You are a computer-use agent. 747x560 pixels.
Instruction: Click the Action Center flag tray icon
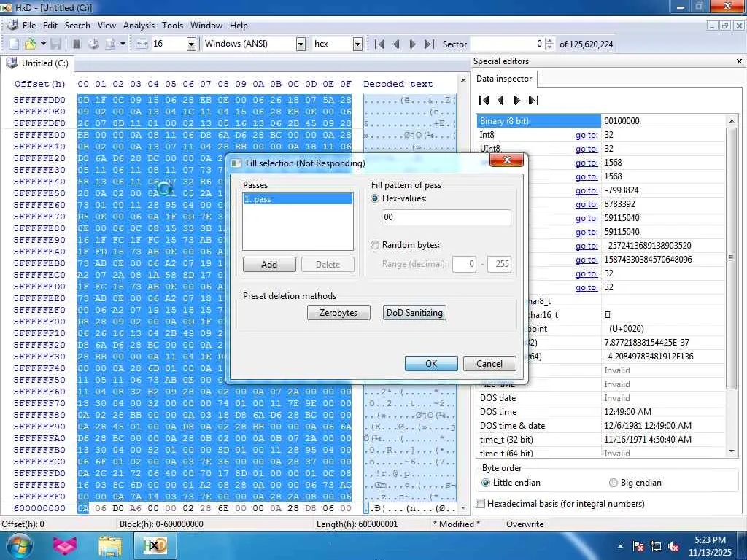[638, 546]
